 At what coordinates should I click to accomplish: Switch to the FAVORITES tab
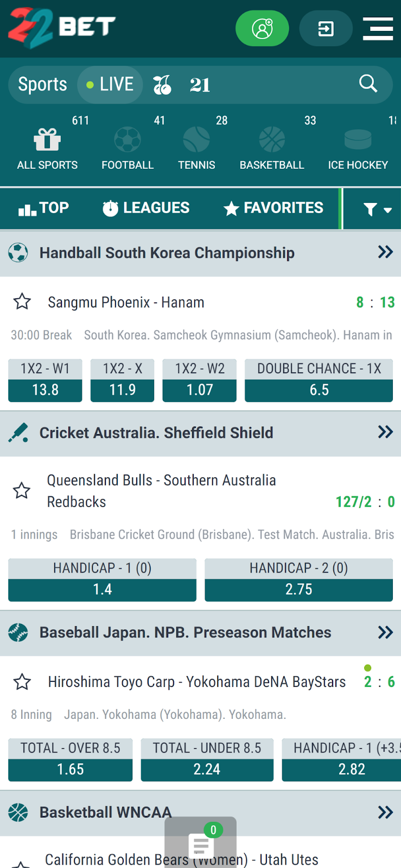tap(273, 208)
